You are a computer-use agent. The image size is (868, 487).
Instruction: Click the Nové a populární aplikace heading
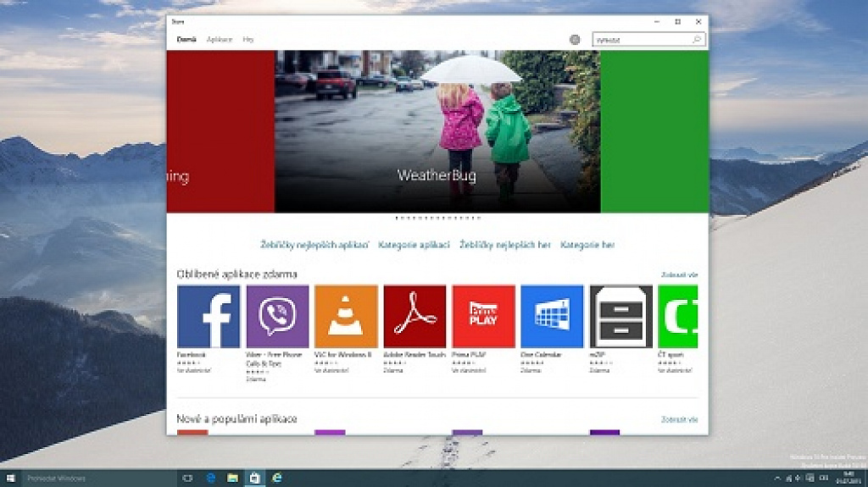tap(237, 419)
